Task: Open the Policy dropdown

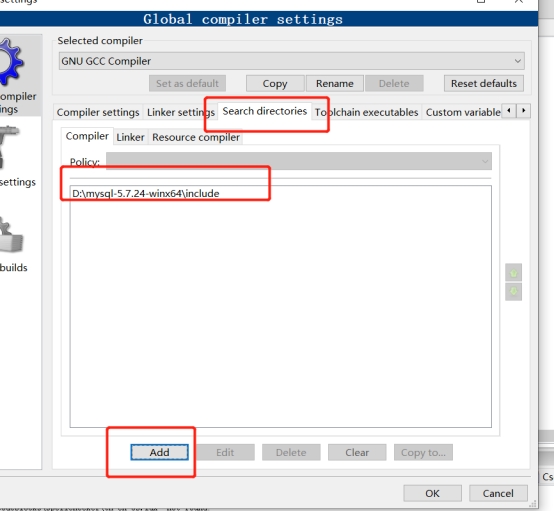Action: (299, 161)
